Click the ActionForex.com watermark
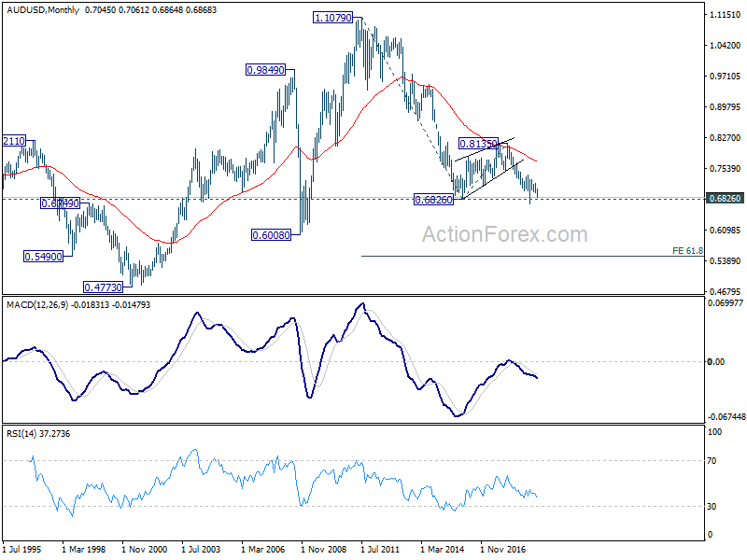This screenshot has height=560, width=747. coord(505,234)
